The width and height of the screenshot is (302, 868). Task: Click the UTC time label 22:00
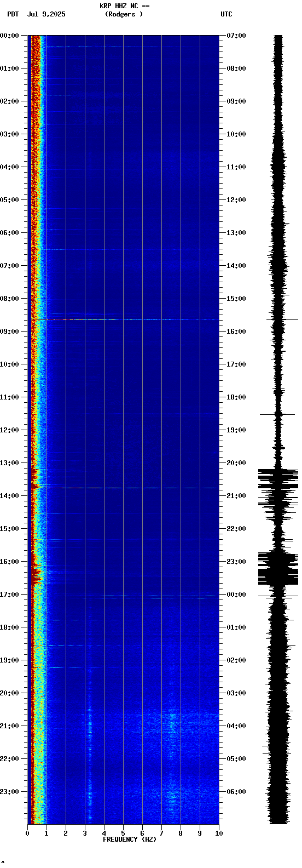[x=236, y=529]
